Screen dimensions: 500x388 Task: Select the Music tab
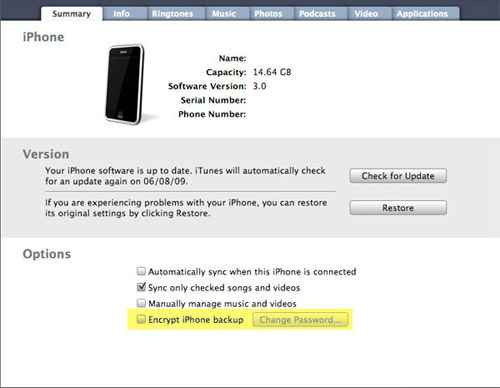coord(224,14)
